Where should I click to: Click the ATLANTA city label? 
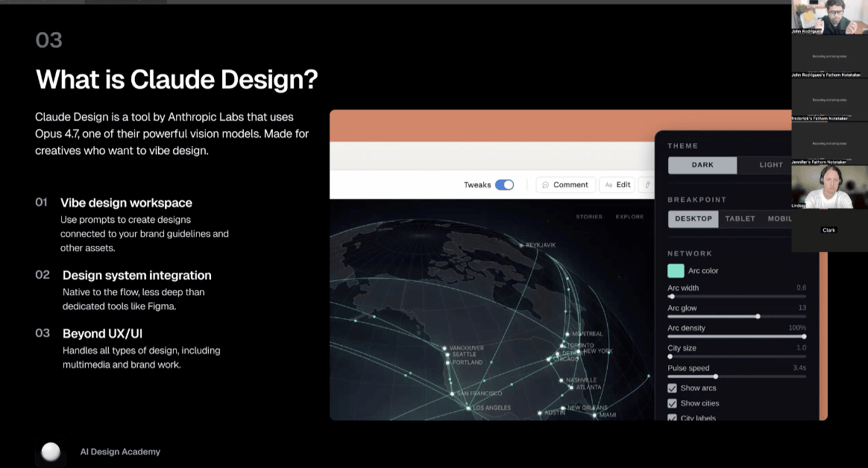[588, 388]
